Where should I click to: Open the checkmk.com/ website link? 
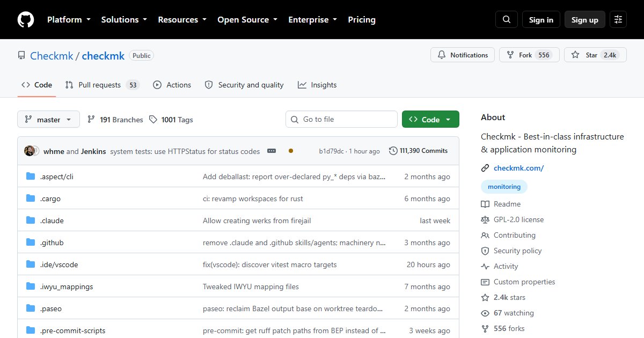[x=519, y=168]
